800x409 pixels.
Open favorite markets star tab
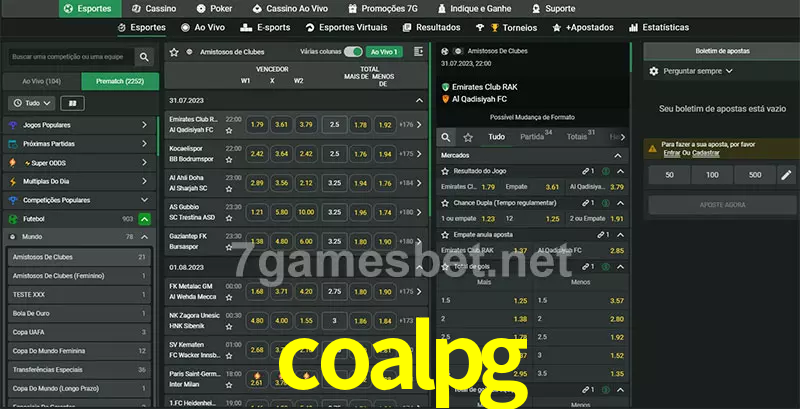point(468,137)
